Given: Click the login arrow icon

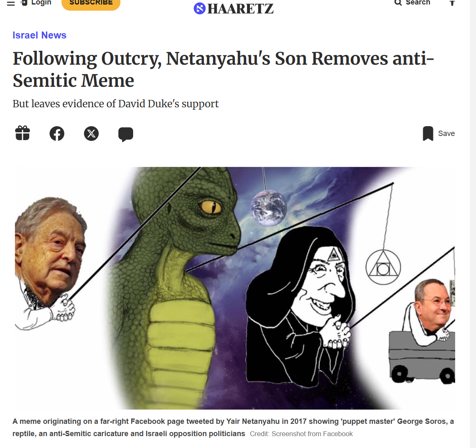Looking at the screenshot, I should tap(24, 3).
